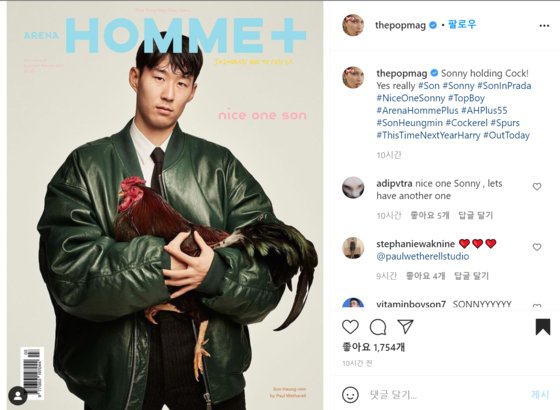Follow thepopmag with 팔로우 button

coord(462,25)
